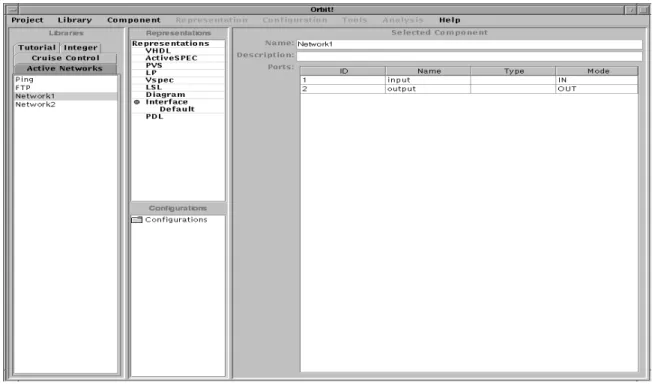Click Type cell of output port
Image resolution: width=652 pixels, height=386 pixels.
(514, 89)
